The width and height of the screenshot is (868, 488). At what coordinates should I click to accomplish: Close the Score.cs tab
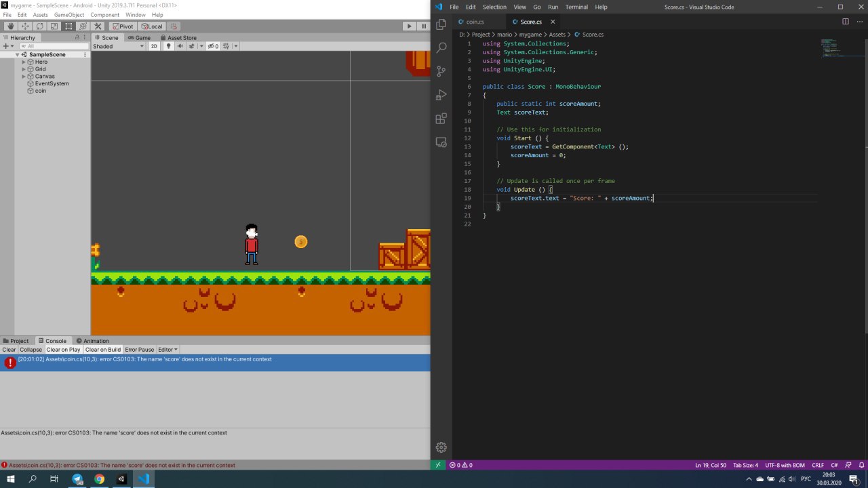click(x=553, y=22)
